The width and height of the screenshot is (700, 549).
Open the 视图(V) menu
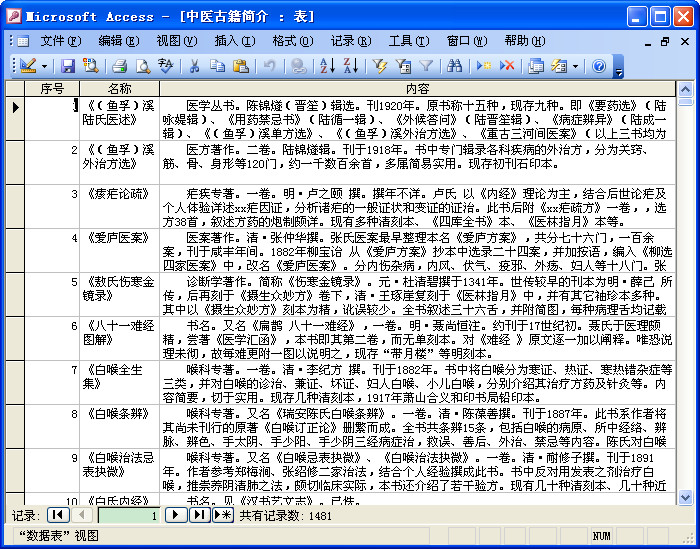click(x=177, y=41)
